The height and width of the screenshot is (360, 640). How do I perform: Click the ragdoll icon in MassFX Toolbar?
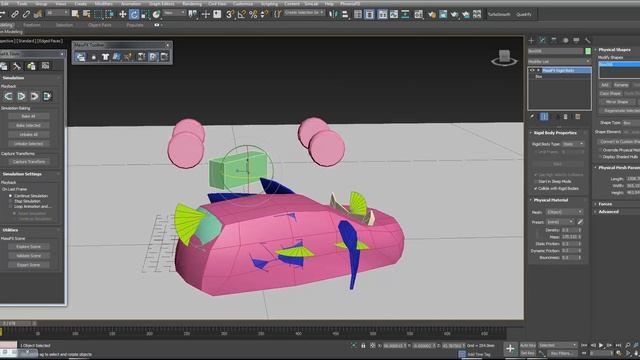point(128,57)
